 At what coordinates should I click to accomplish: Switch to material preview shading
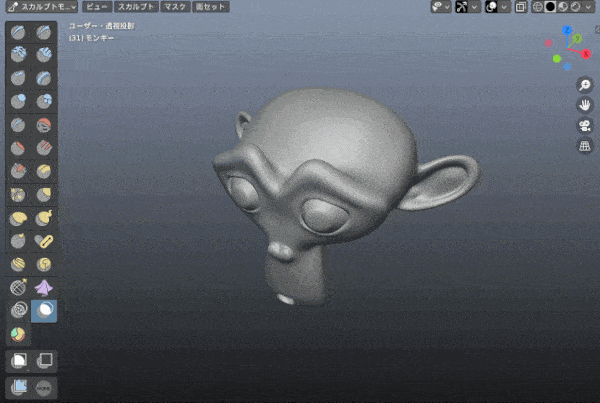click(563, 7)
